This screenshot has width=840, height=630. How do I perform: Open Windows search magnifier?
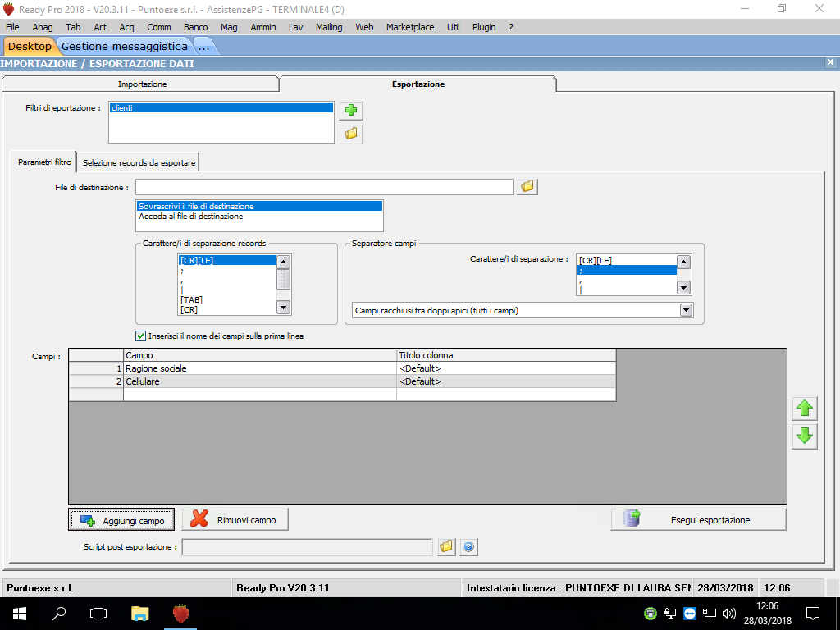58,614
